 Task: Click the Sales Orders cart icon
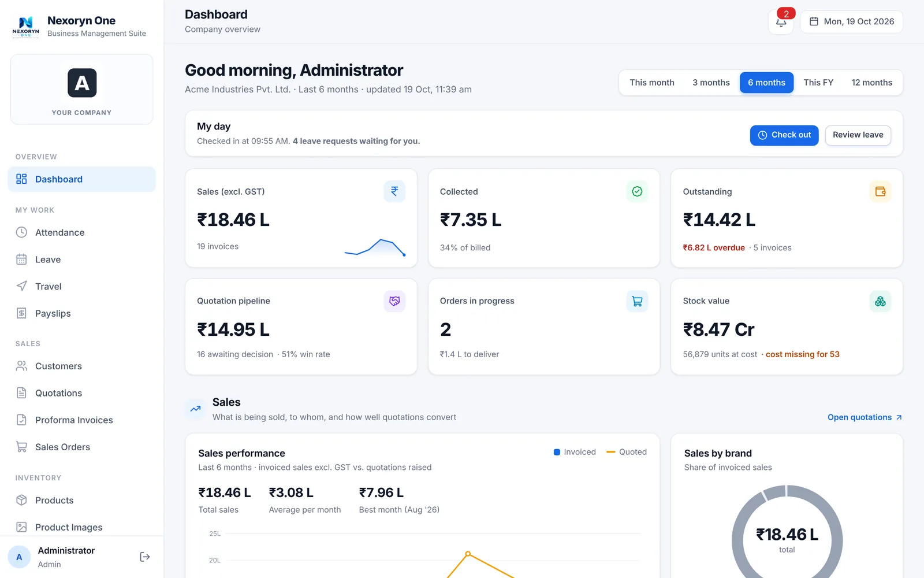coord(21,447)
